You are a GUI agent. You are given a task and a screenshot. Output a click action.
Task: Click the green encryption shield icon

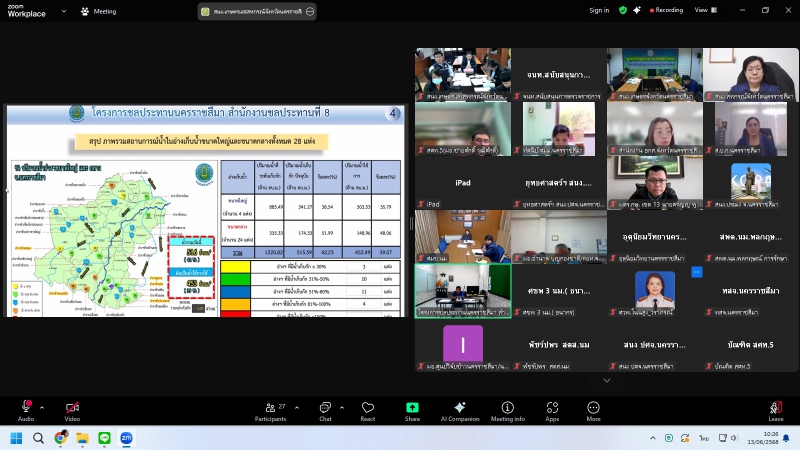coord(623,10)
